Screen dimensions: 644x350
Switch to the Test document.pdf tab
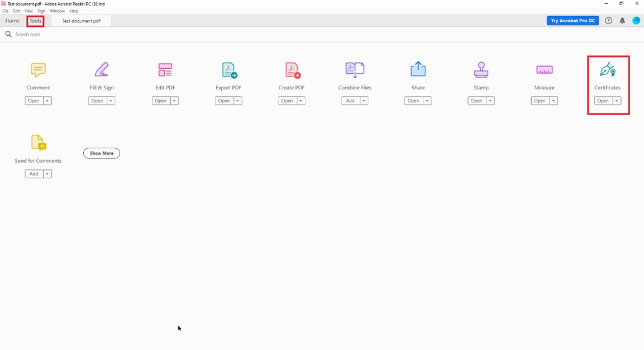click(80, 21)
